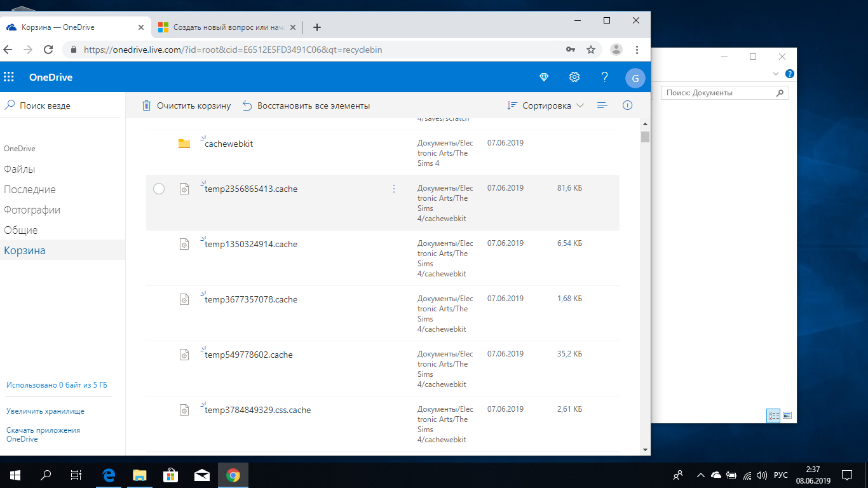Click the scroll down arrow
Screen dimensions: 868x488
click(646, 449)
